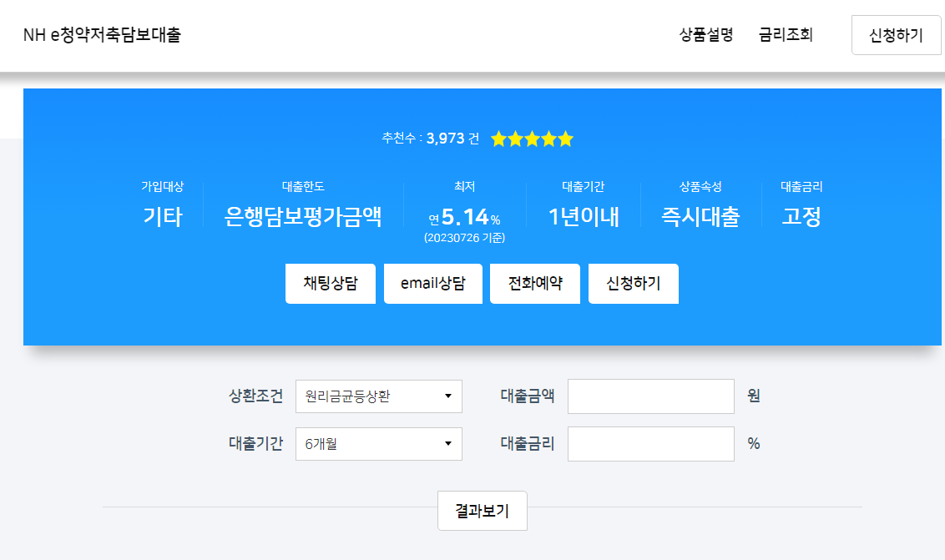Open the 금리조회 menu item
The image size is (945, 560).
(x=786, y=35)
